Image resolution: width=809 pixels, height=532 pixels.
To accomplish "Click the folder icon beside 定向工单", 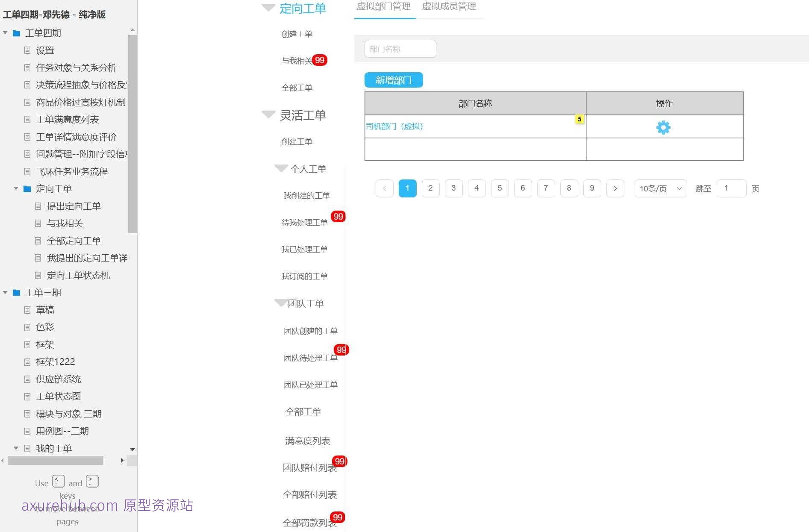I will click(27, 188).
